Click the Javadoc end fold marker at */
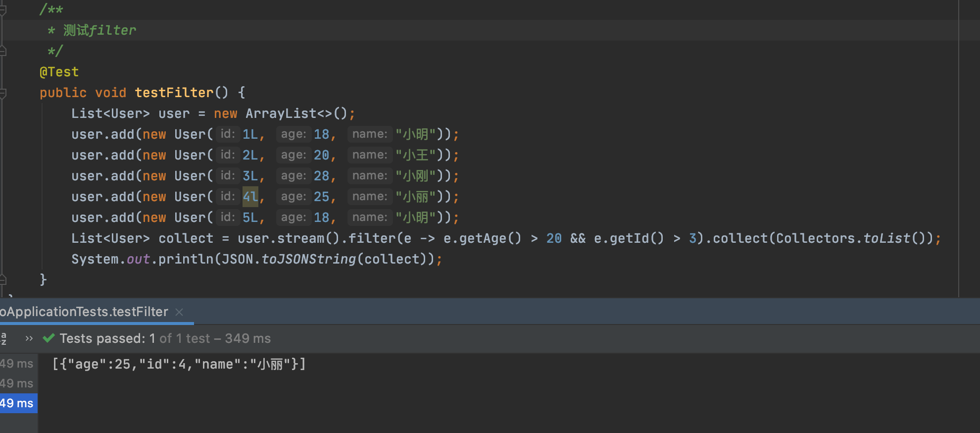This screenshot has width=980, height=433. click(x=3, y=51)
